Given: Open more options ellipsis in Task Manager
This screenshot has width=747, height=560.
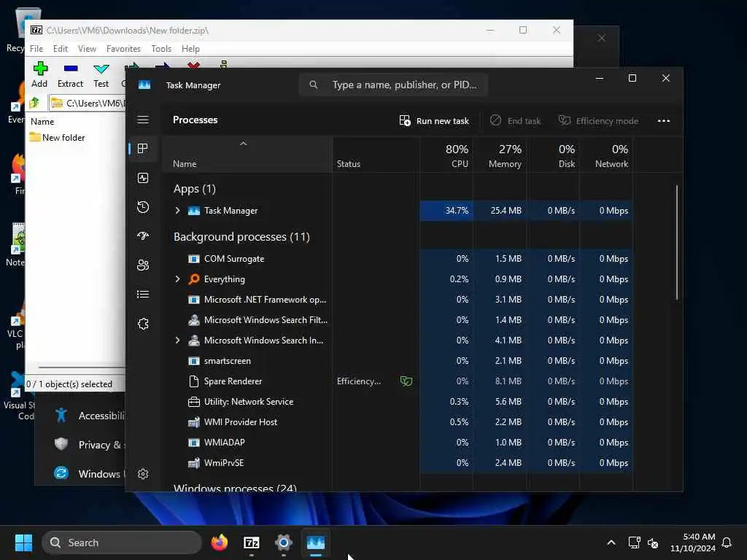Looking at the screenshot, I should pyautogui.click(x=664, y=120).
